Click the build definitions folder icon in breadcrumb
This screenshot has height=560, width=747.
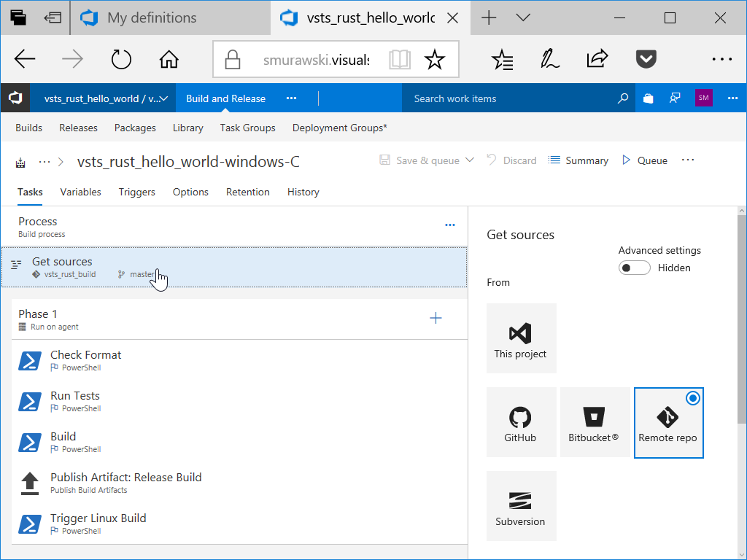20,163
